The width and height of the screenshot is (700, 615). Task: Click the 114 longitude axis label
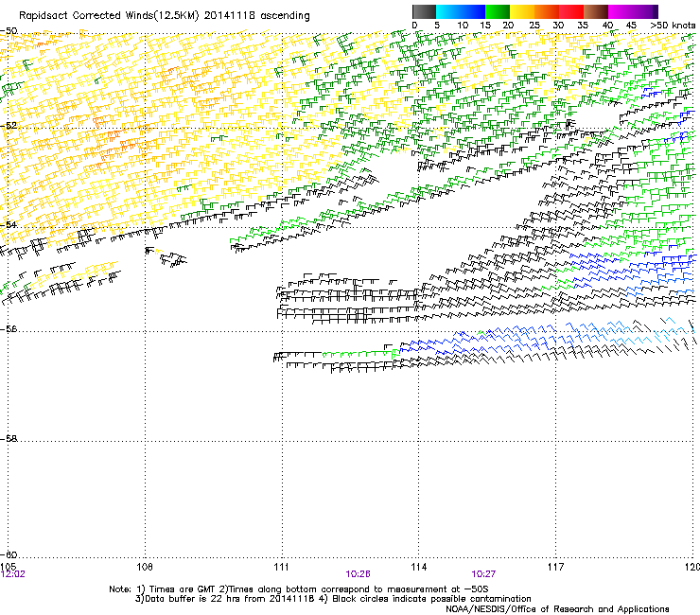coord(419,567)
